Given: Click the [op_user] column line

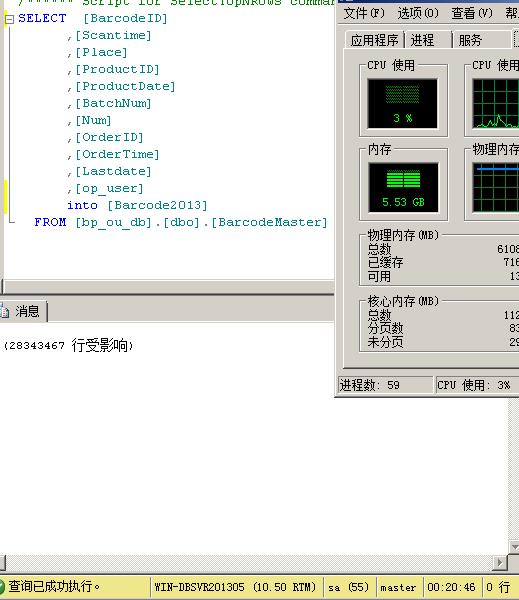Looking at the screenshot, I should coord(109,189).
